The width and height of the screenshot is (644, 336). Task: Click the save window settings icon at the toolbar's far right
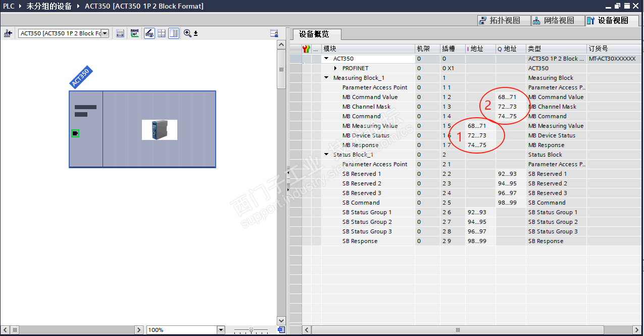[274, 33]
